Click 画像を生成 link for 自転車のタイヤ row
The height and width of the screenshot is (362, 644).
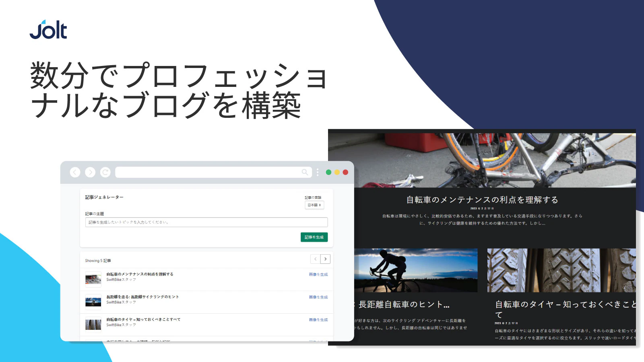point(318,320)
